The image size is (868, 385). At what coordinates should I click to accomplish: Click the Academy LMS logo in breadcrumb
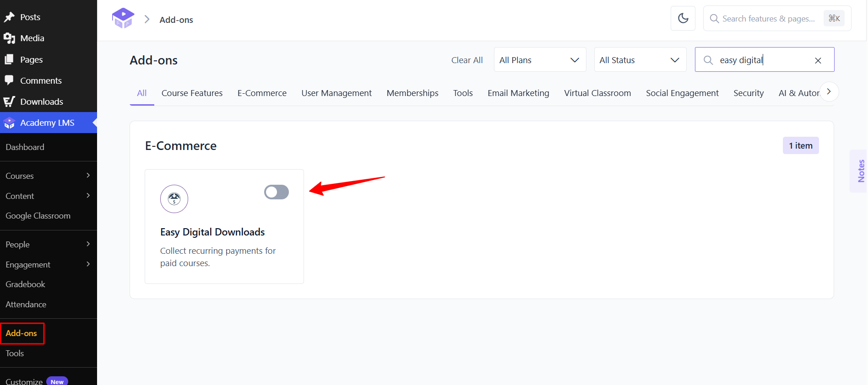[x=123, y=18]
